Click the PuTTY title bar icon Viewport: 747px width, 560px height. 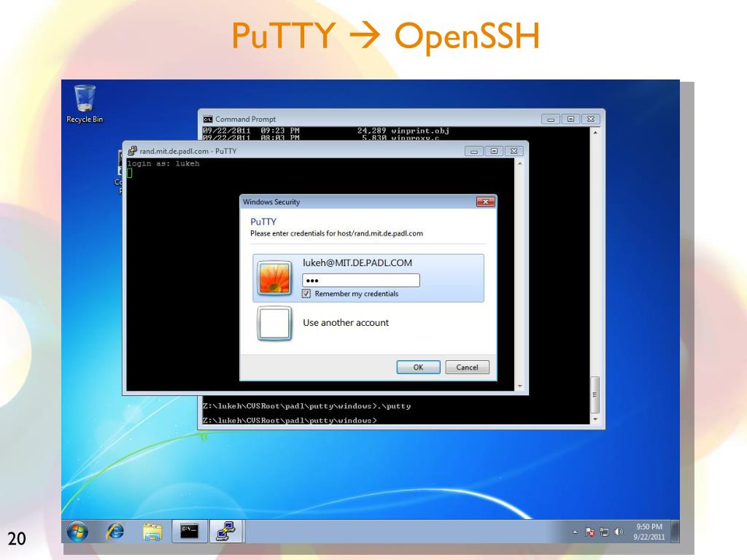coord(132,151)
